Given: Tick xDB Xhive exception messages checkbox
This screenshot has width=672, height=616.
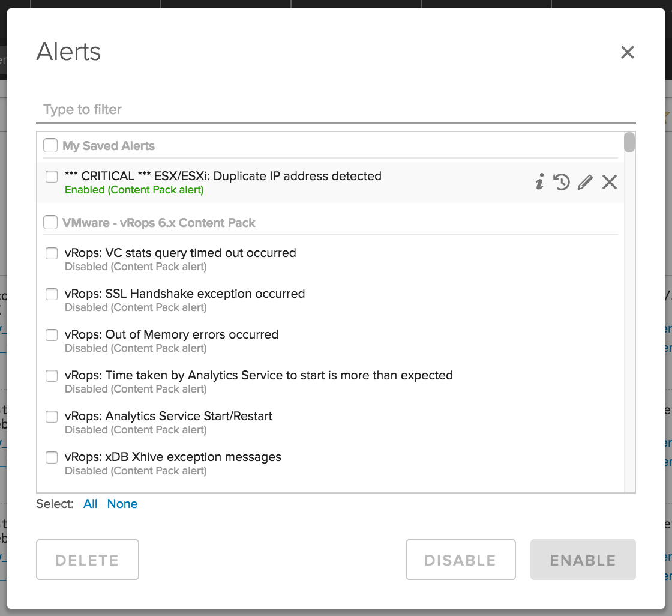Looking at the screenshot, I should (52, 457).
